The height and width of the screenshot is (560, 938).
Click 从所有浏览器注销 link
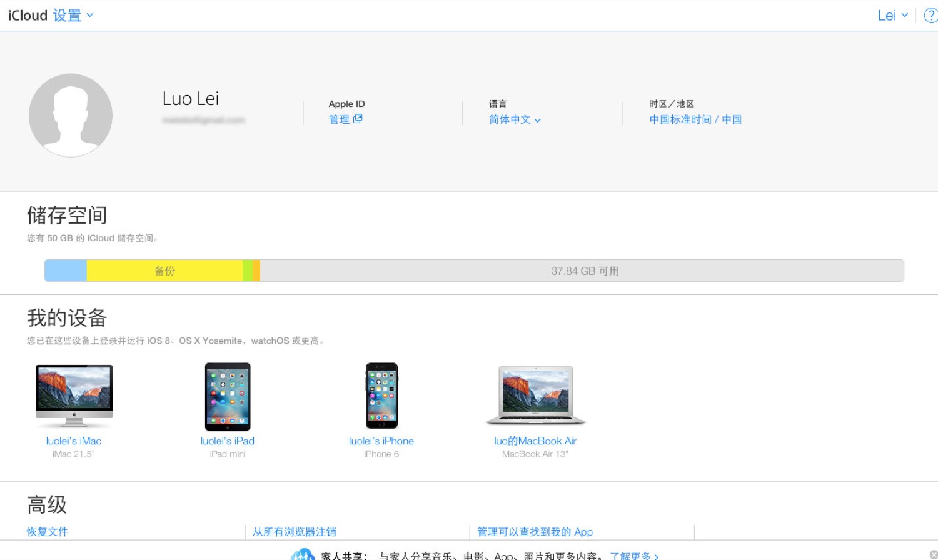tap(294, 532)
